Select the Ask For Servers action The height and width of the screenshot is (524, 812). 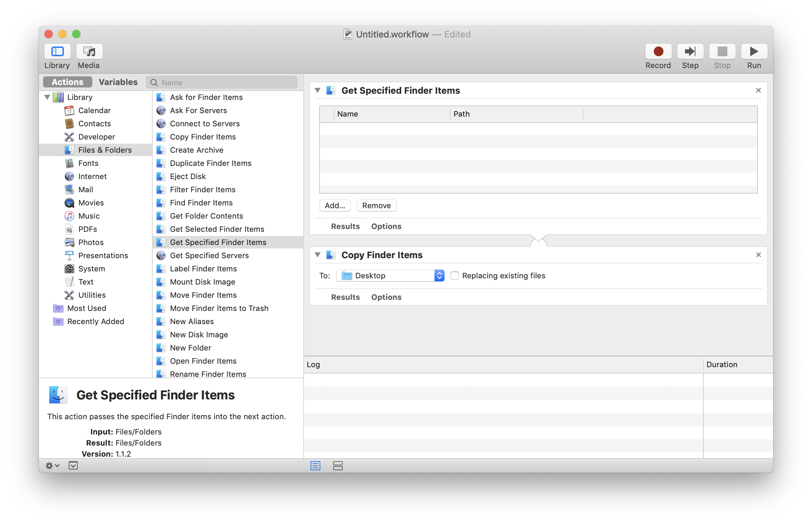tap(228, 110)
